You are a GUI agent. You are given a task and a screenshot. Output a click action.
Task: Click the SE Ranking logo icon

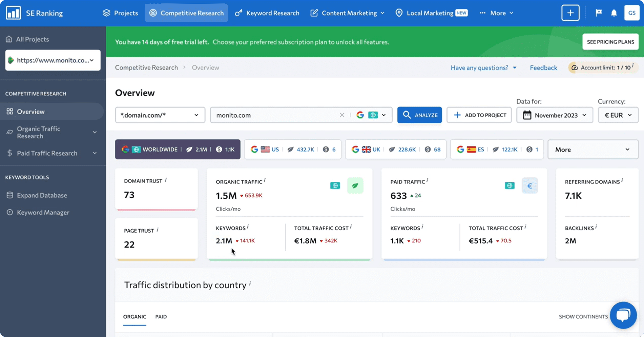click(13, 13)
